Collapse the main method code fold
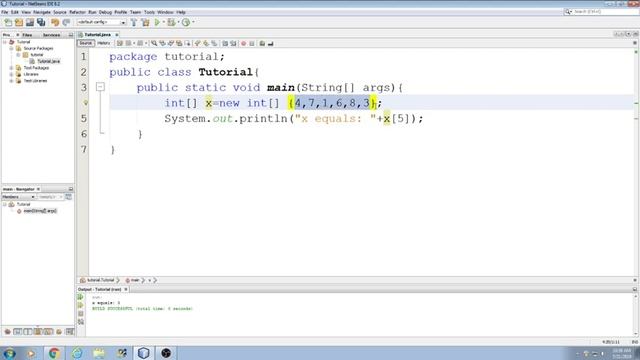The height and width of the screenshot is (360, 640). click(x=100, y=87)
